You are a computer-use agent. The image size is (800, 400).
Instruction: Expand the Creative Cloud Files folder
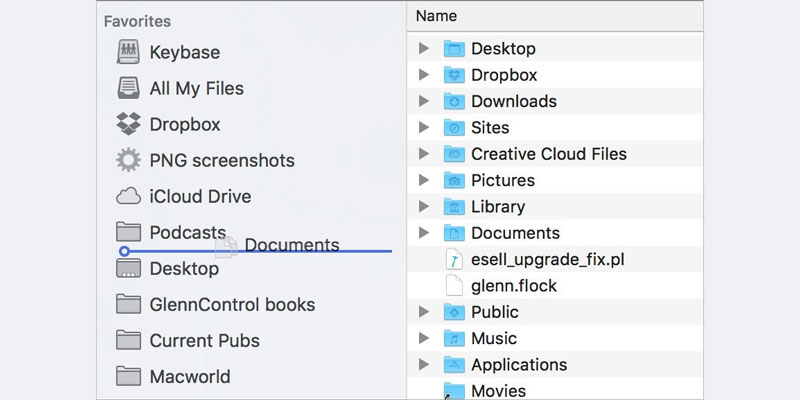(x=424, y=154)
